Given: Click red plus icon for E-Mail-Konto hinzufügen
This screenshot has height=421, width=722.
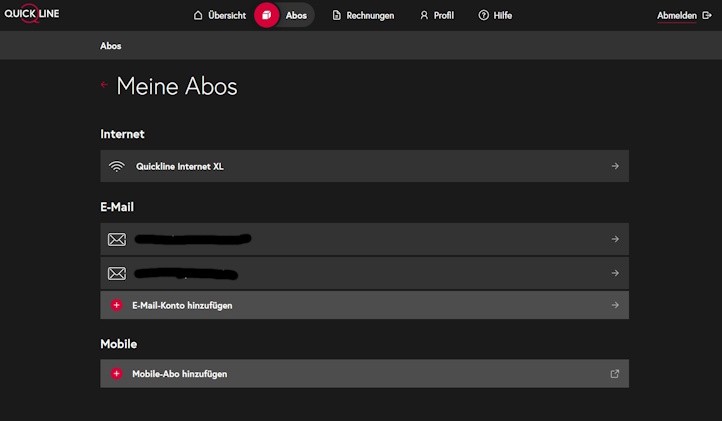Looking at the screenshot, I should click(x=116, y=305).
